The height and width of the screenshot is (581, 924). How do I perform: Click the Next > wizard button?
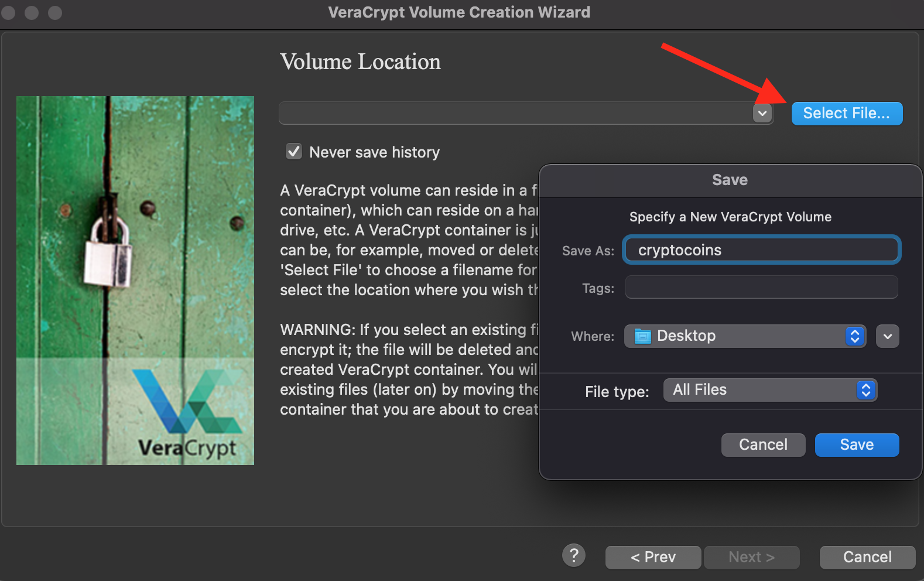coord(751,557)
